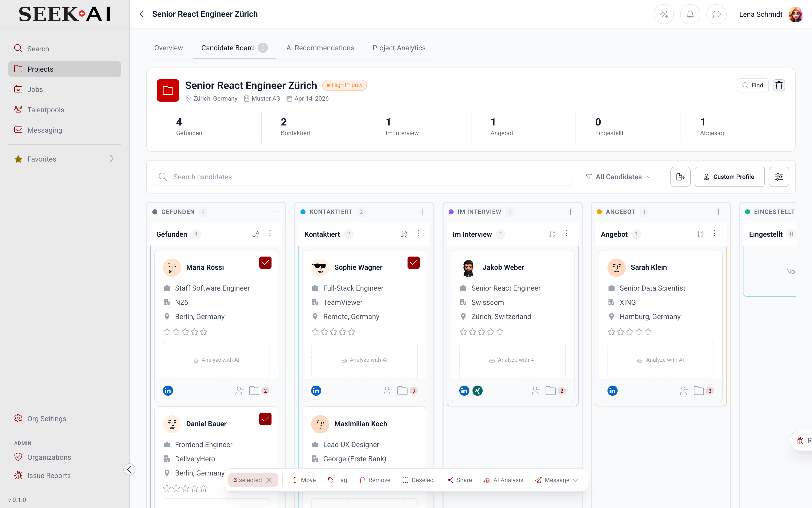The width and height of the screenshot is (812, 508).
Task: Sort the Gefunden list
Action: [x=256, y=234]
